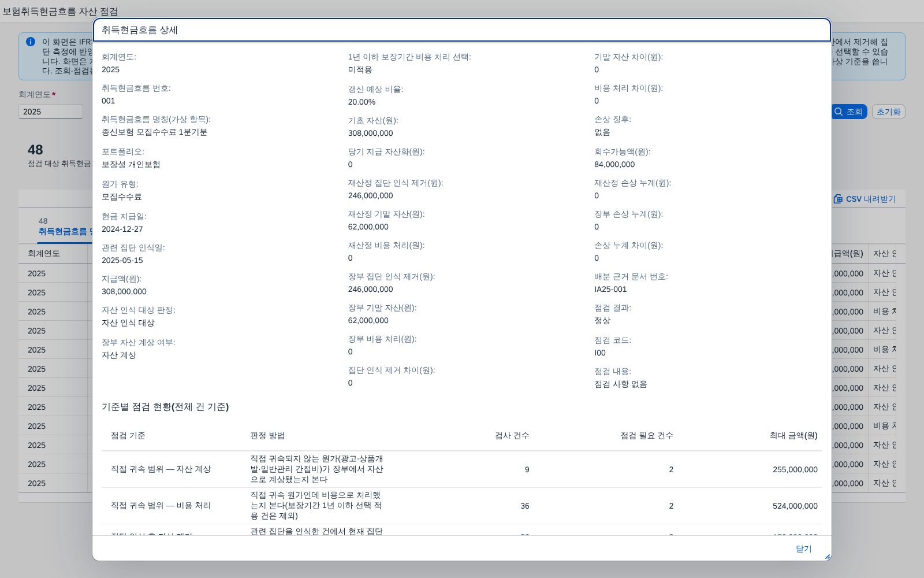Select the row 직접 귀속 범위 — 자산 계상
The image size is (924, 578).
click(462, 469)
